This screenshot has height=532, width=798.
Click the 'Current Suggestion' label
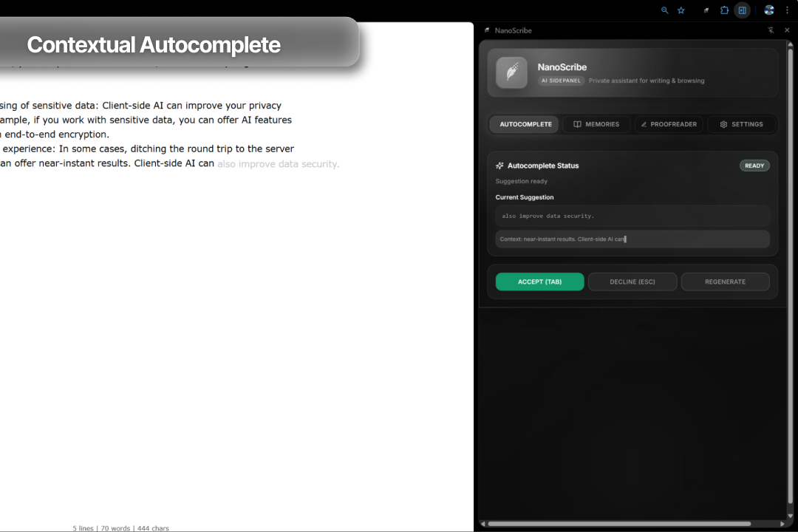tap(524, 197)
